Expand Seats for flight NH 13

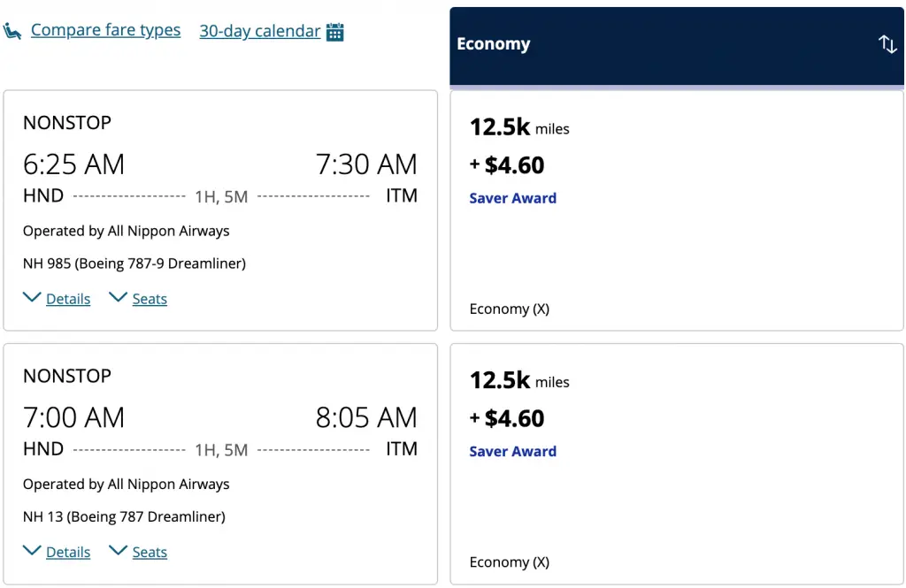pyautogui.click(x=150, y=552)
